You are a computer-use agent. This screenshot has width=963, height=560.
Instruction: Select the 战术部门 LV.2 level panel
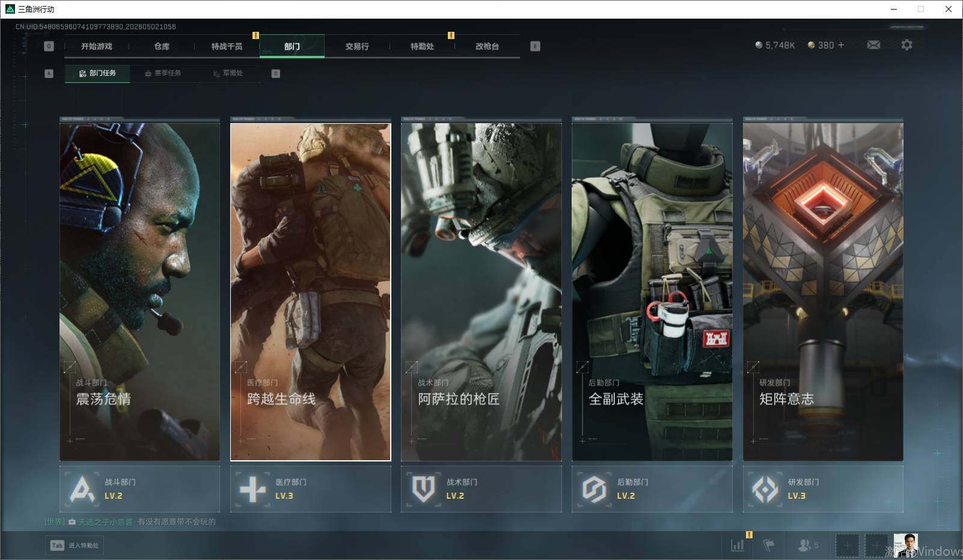(x=481, y=489)
